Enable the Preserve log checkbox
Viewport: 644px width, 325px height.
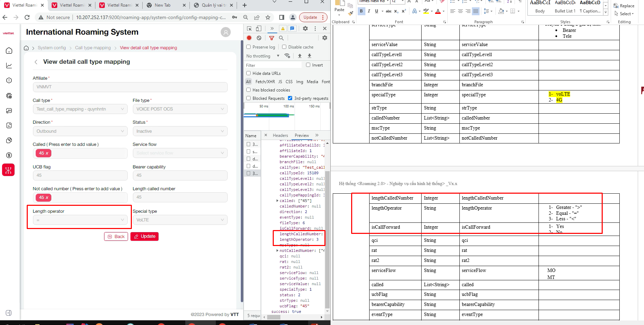click(x=248, y=47)
